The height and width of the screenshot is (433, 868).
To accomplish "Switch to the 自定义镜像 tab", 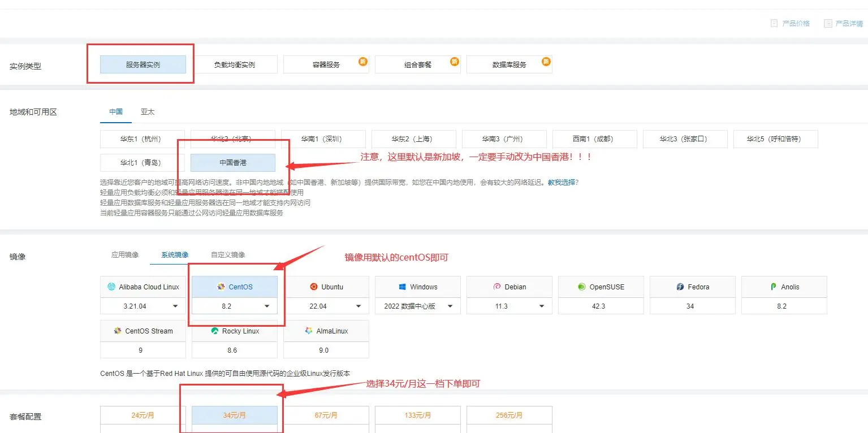I will [228, 255].
